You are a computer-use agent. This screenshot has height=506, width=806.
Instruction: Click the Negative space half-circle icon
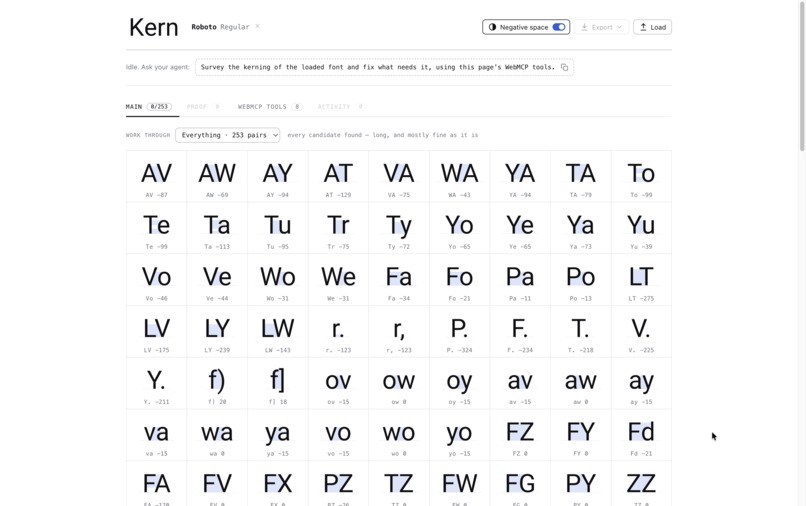pyautogui.click(x=492, y=27)
